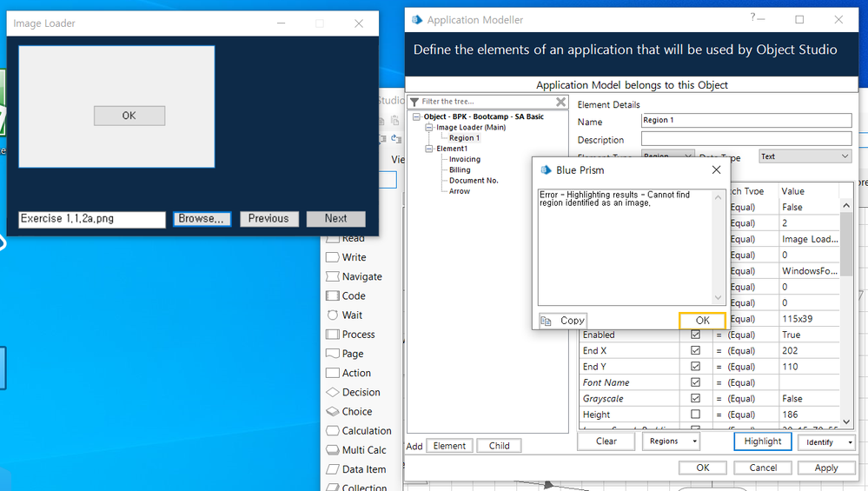
Task: Select the Wait stage tool icon
Action: (332, 315)
